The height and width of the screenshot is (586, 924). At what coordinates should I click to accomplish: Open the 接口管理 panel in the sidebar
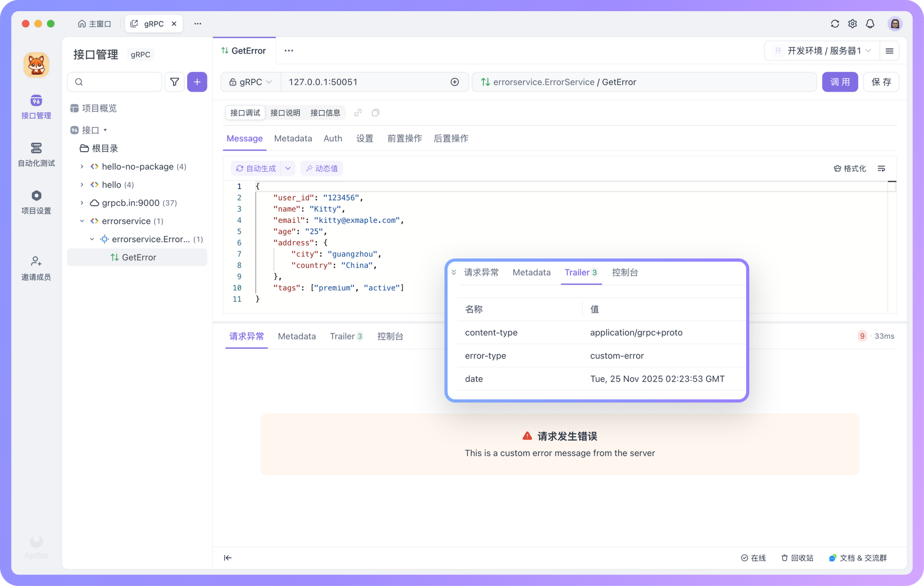[x=36, y=107]
